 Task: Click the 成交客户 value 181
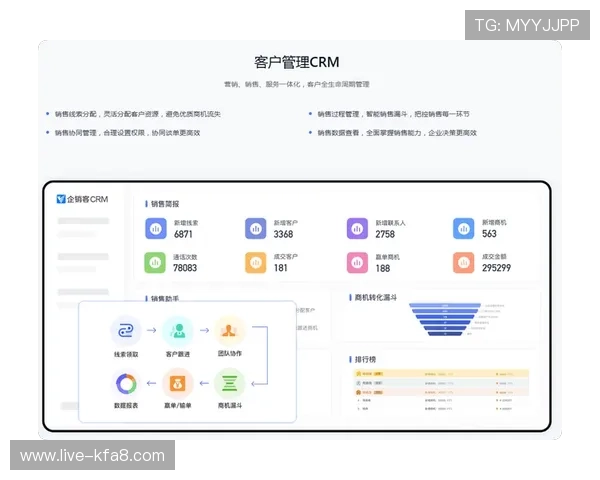(x=280, y=268)
